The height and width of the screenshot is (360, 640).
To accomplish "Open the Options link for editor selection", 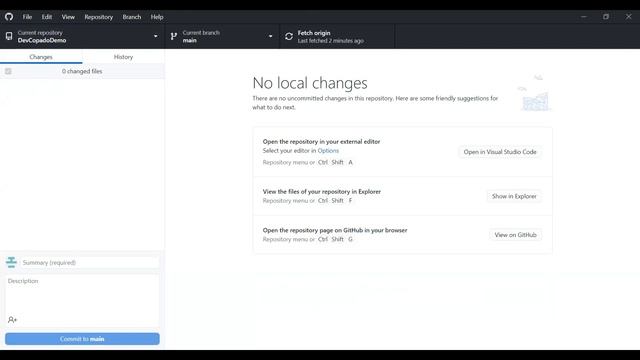I will point(328,151).
